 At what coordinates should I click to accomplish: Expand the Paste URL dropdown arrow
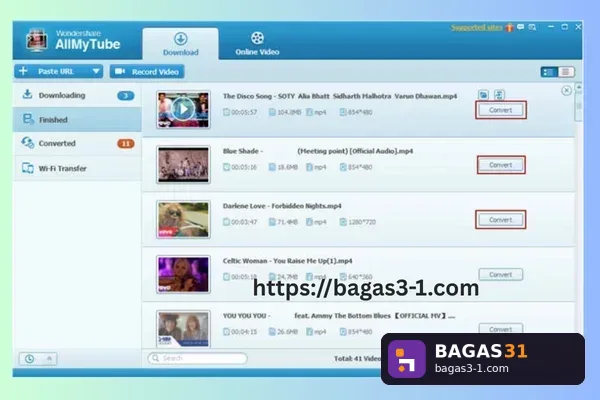tap(96, 72)
